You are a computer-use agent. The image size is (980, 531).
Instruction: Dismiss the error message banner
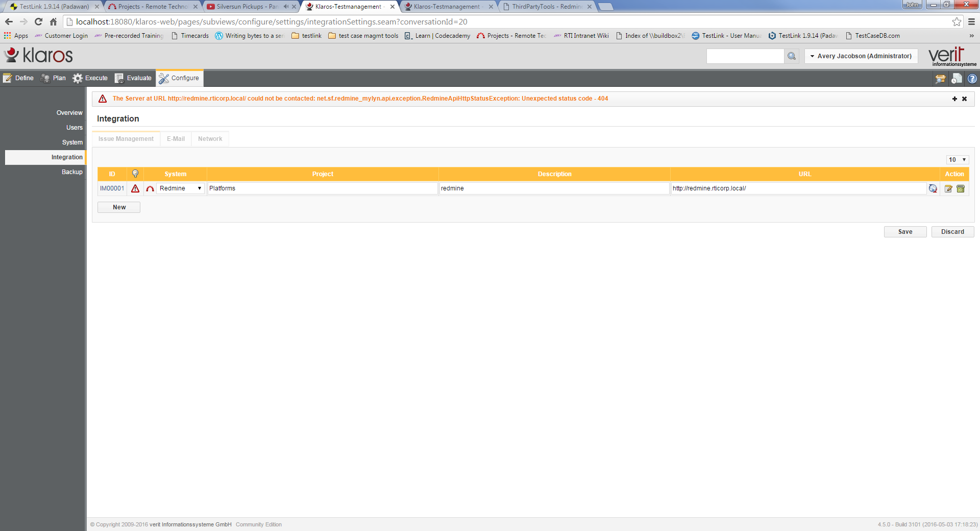click(x=964, y=99)
